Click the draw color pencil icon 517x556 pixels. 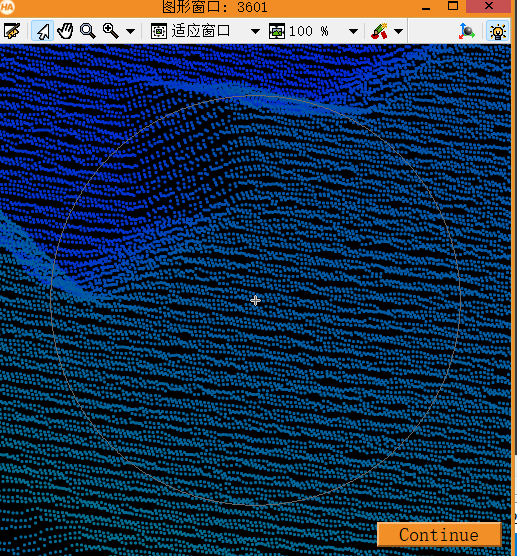coord(379,31)
